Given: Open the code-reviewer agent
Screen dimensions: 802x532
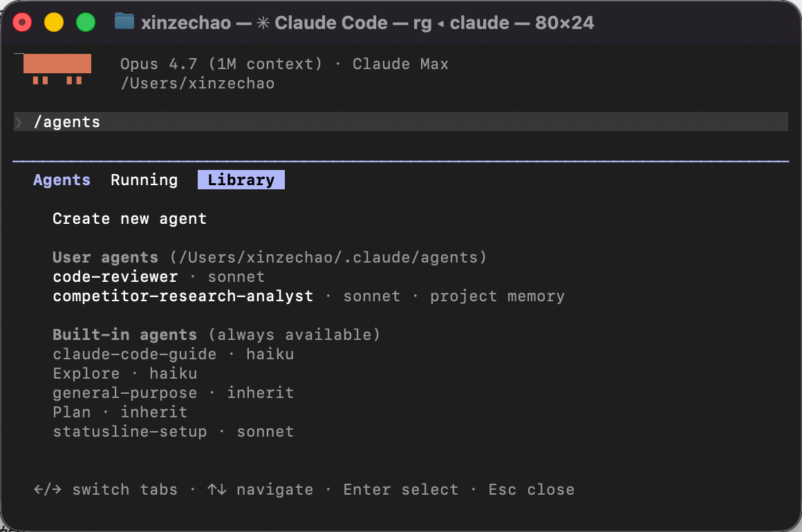Looking at the screenshot, I should click(115, 276).
